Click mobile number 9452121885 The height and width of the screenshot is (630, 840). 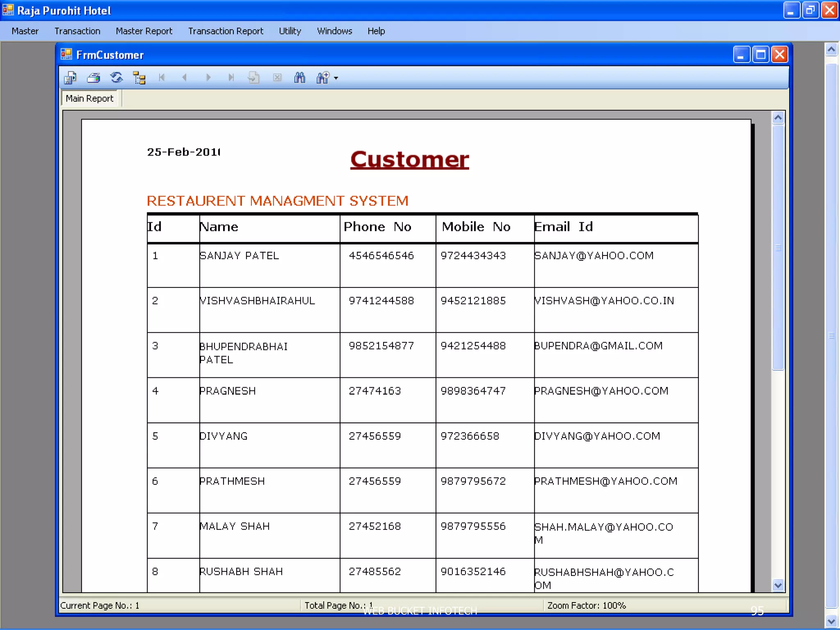(473, 301)
